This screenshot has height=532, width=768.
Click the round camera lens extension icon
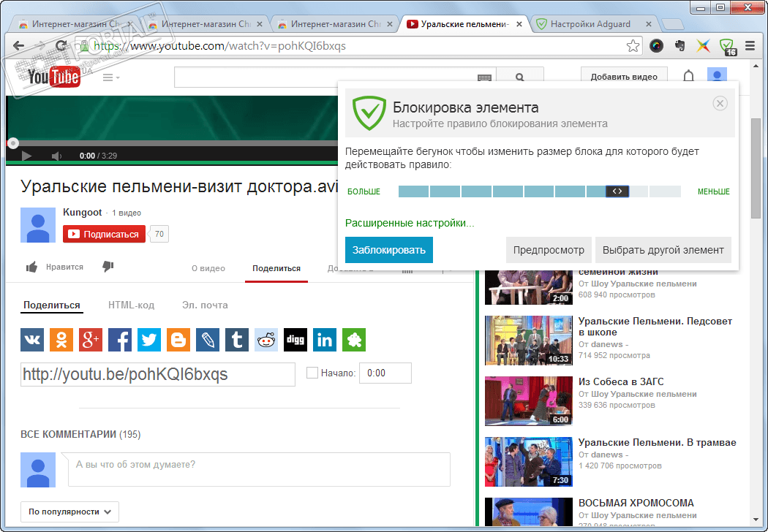coord(656,46)
